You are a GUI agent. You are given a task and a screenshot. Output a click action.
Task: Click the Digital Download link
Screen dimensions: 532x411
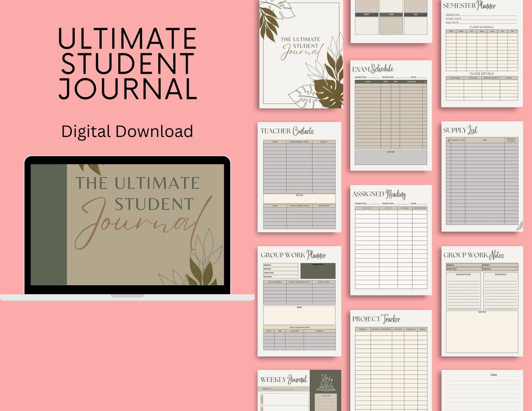[x=126, y=131]
